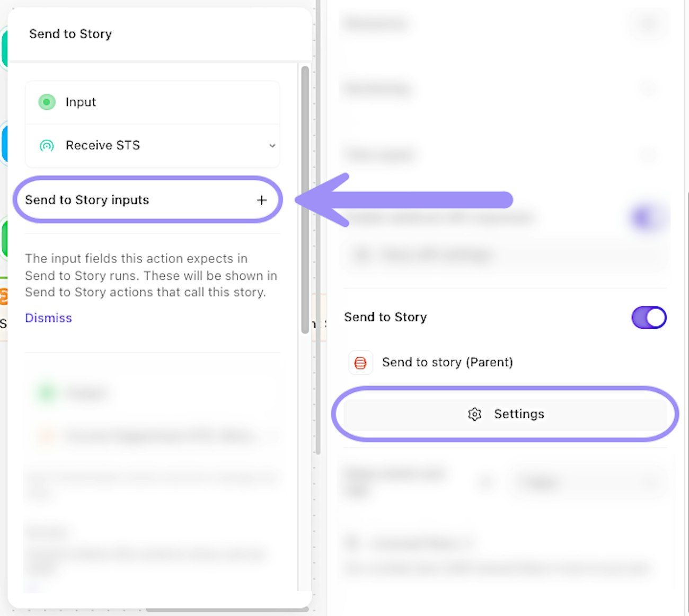Click the red Send to story (Parent) icon
This screenshot has height=616, width=689.
(x=360, y=363)
